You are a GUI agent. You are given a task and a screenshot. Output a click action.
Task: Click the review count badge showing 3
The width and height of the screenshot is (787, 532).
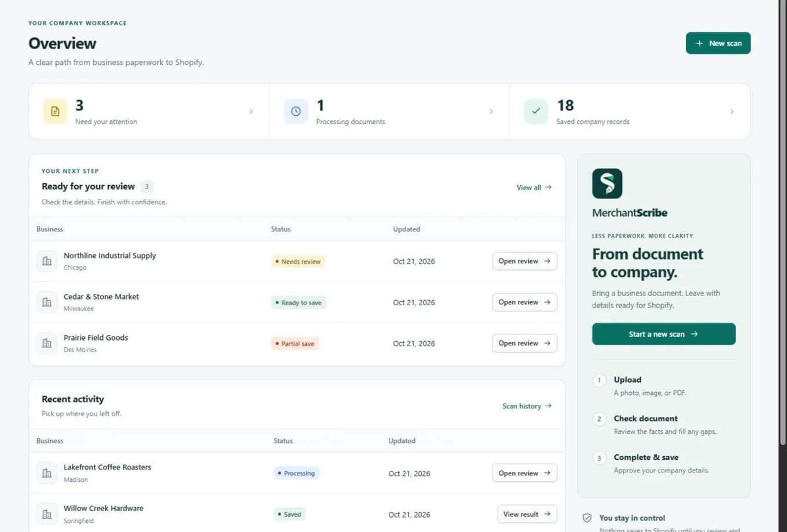pyautogui.click(x=147, y=187)
